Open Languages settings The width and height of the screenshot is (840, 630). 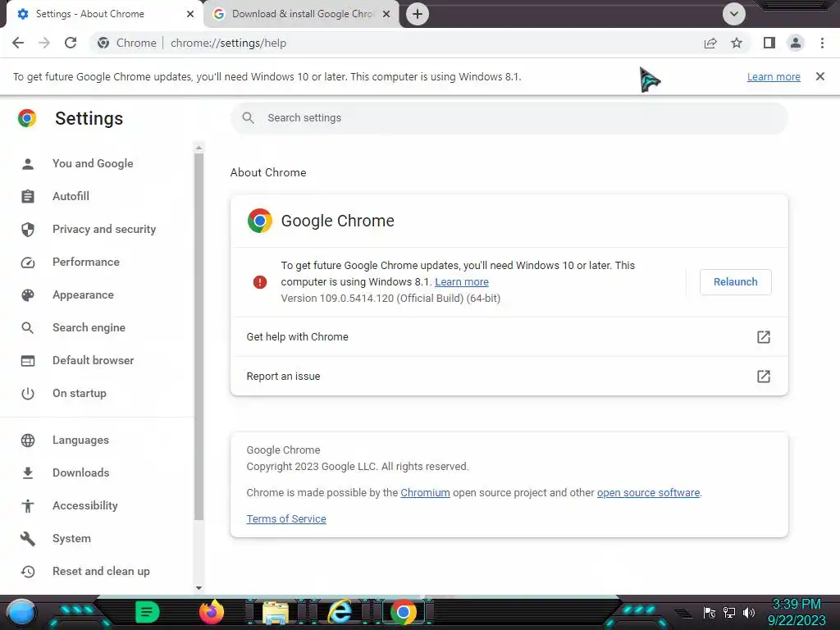click(80, 440)
